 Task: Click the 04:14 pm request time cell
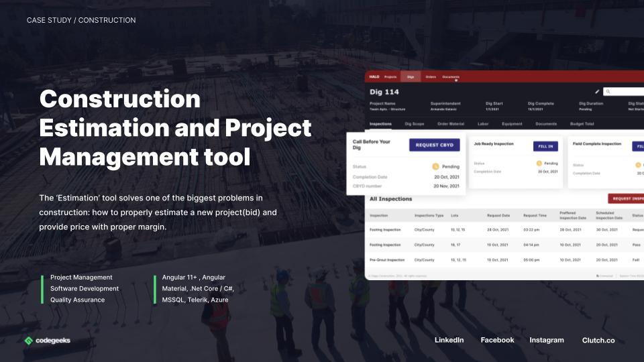(531, 245)
